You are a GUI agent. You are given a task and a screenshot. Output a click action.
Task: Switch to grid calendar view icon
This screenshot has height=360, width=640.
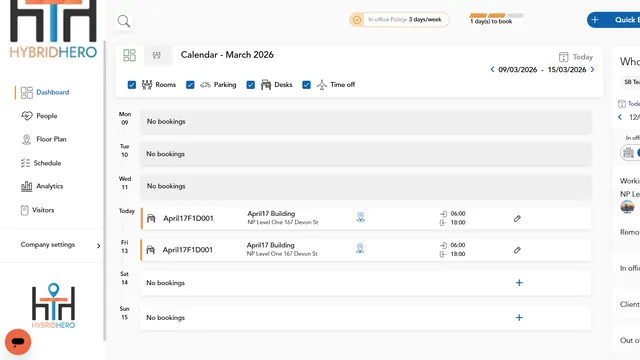129,55
